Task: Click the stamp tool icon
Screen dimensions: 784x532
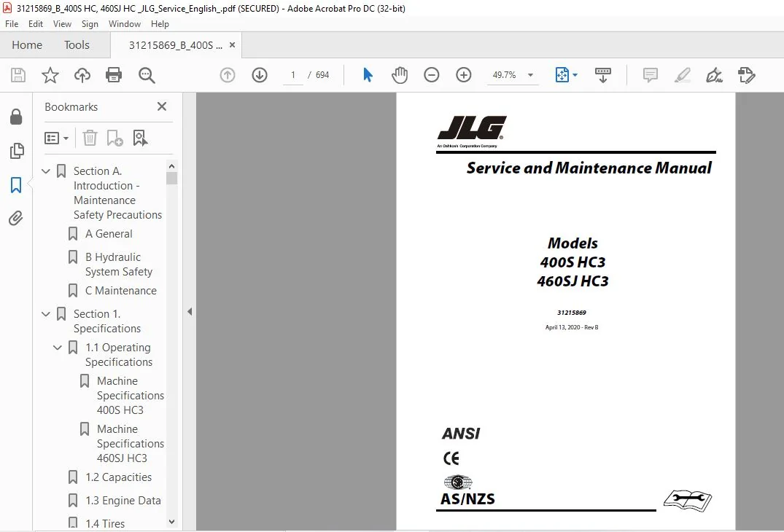Action: pos(747,75)
